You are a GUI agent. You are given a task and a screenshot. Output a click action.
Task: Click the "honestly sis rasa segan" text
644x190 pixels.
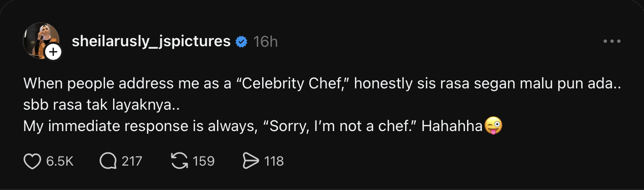pyautogui.click(x=411, y=83)
